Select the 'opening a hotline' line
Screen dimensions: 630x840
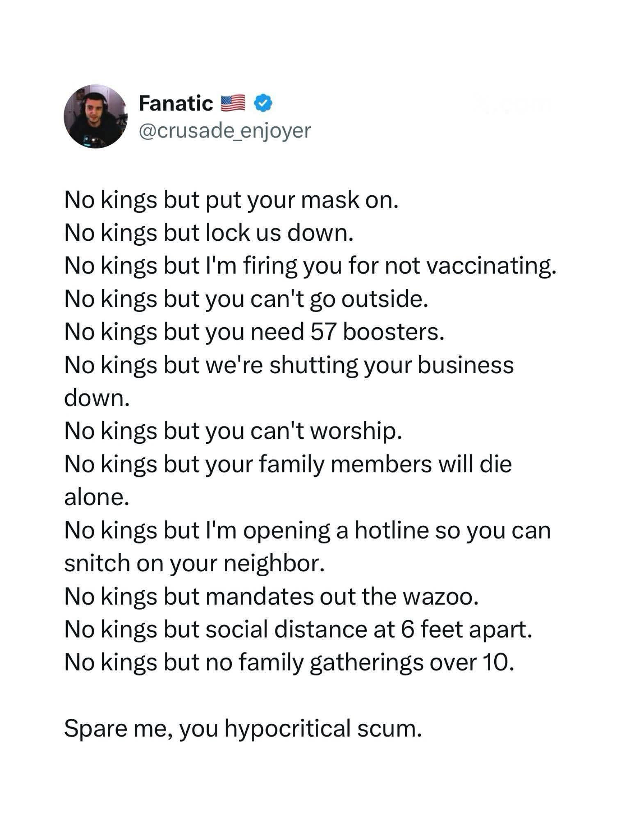coord(307,531)
